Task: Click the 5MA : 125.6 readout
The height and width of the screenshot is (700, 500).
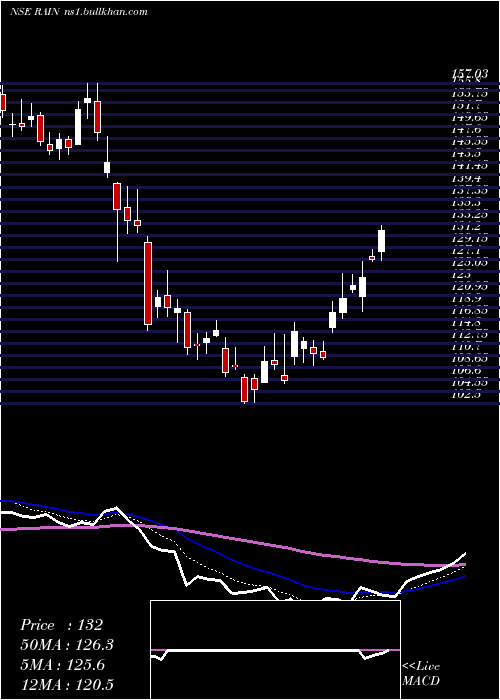Action: coord(62,665)
